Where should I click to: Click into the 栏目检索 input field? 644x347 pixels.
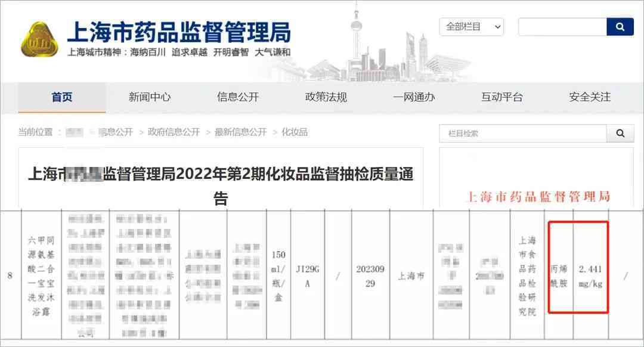tap(522, 134)
